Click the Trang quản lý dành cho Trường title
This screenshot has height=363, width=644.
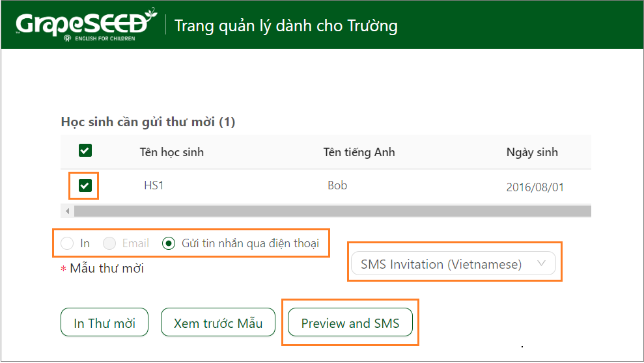(x=286, y=25)
